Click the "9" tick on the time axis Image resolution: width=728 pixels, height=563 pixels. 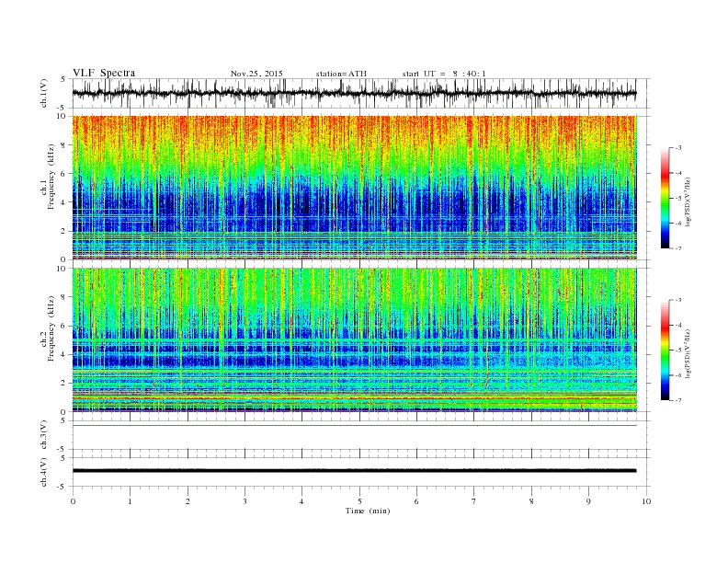pos(588,501)
